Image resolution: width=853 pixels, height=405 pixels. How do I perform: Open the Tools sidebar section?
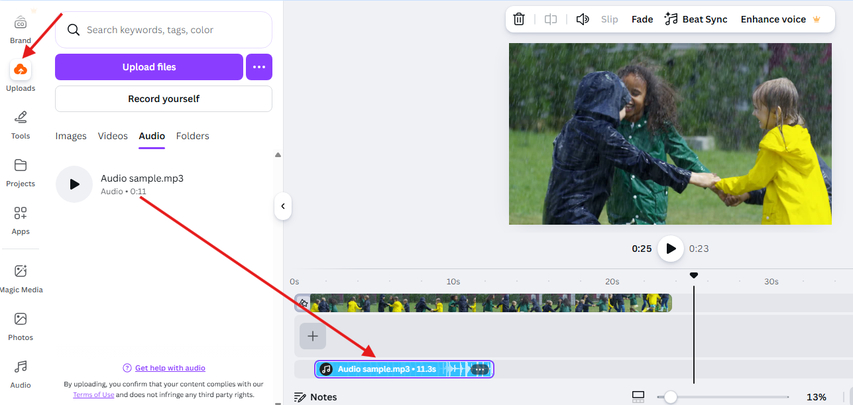point(21,125)
